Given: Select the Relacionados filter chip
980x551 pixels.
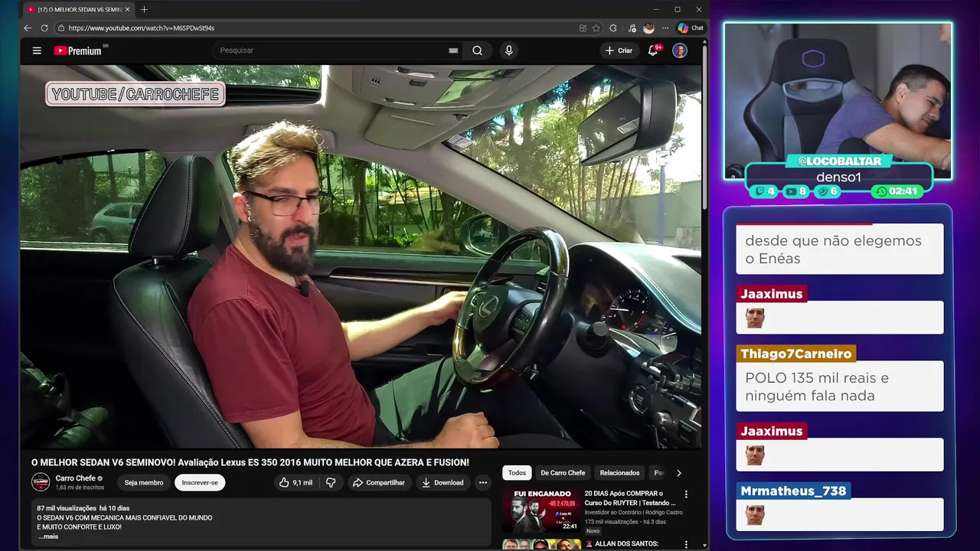Looking at the screenshot, I should click(x=619, y=473).
